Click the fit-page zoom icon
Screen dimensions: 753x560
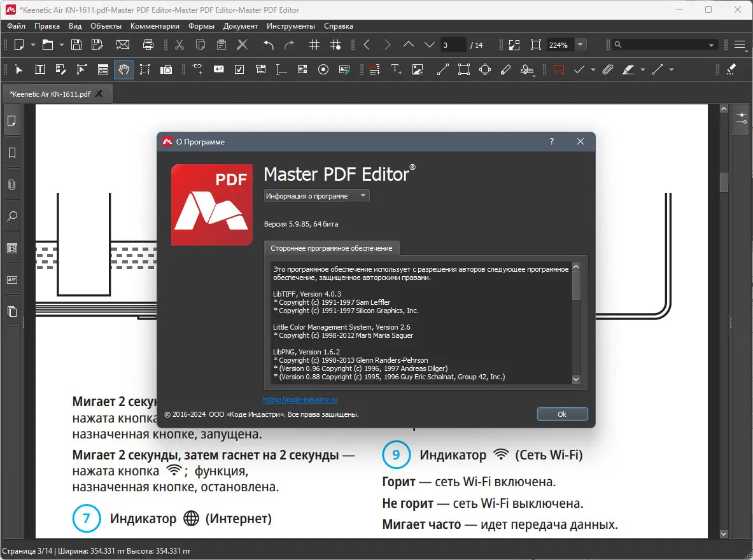[535, 45]
